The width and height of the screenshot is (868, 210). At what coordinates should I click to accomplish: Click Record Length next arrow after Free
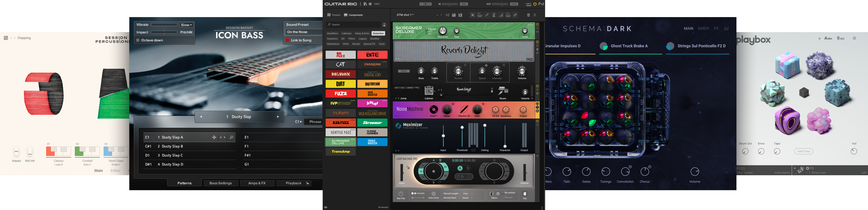472,194
